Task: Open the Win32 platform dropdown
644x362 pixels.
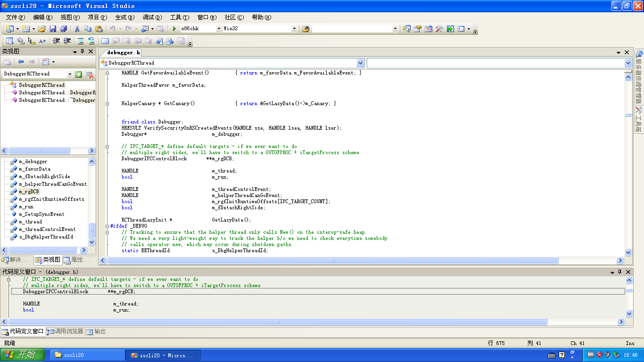Action: (x=295, y=29)
